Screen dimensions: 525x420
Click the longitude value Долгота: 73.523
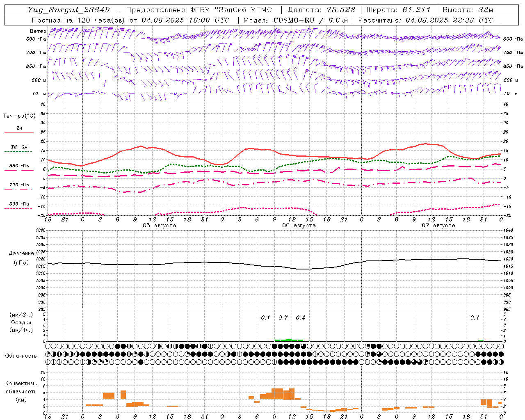pos(322,10)
